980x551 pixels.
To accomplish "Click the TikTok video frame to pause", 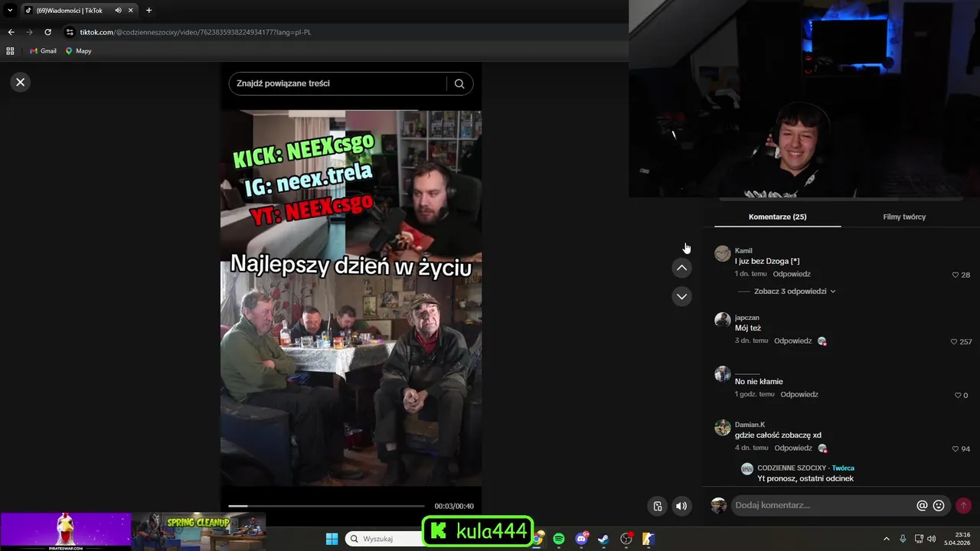I will 351,298.
